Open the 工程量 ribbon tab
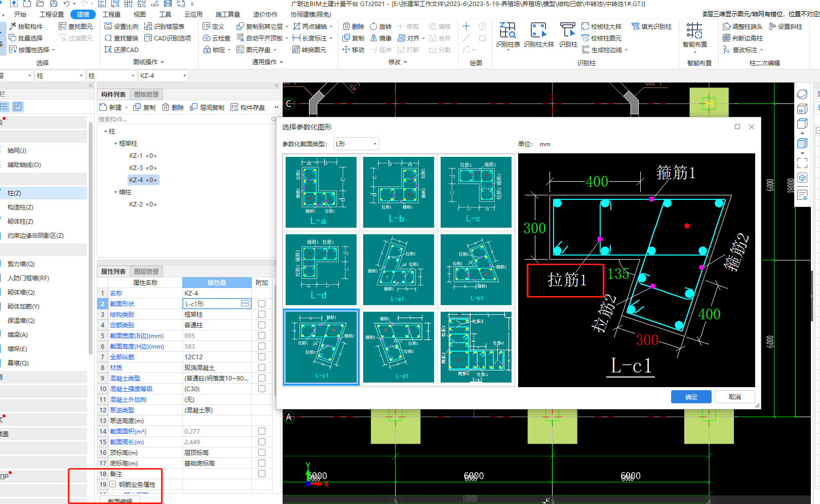The width and height of the screenshot is (820, 504). 111,14
